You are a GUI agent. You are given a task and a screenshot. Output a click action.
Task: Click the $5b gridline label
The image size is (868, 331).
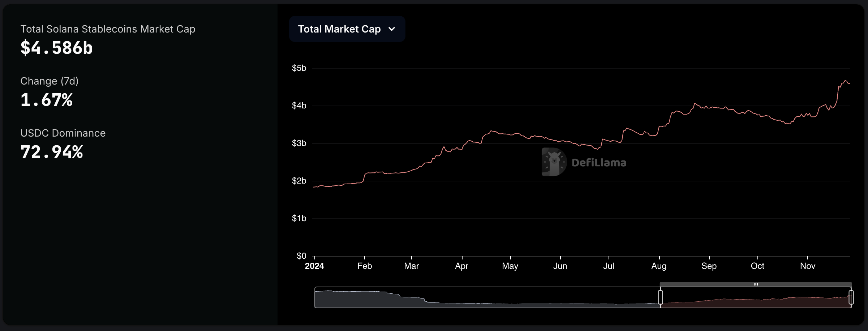pyautogui.click(x=299, y=68)
